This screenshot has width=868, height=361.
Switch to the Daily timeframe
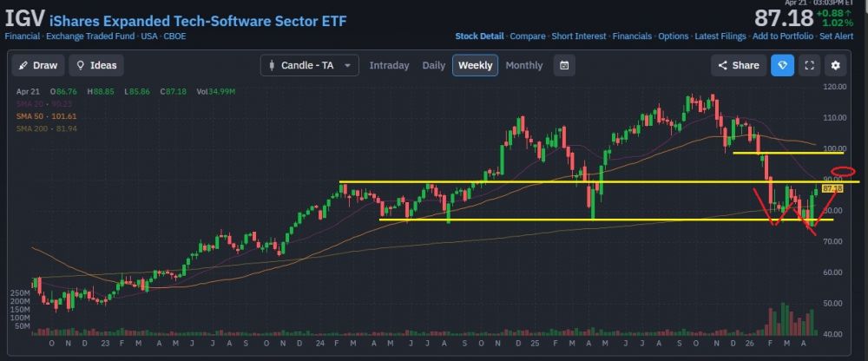433,65
